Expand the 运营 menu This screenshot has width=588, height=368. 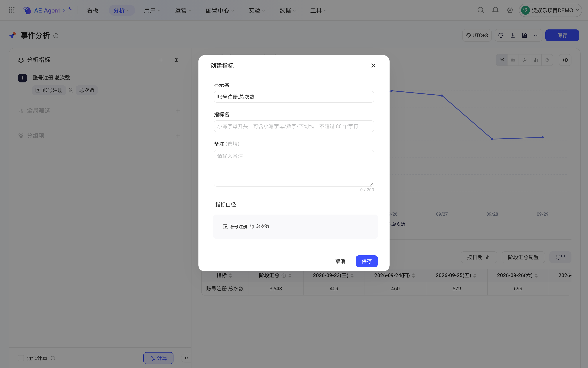(183, 10)
